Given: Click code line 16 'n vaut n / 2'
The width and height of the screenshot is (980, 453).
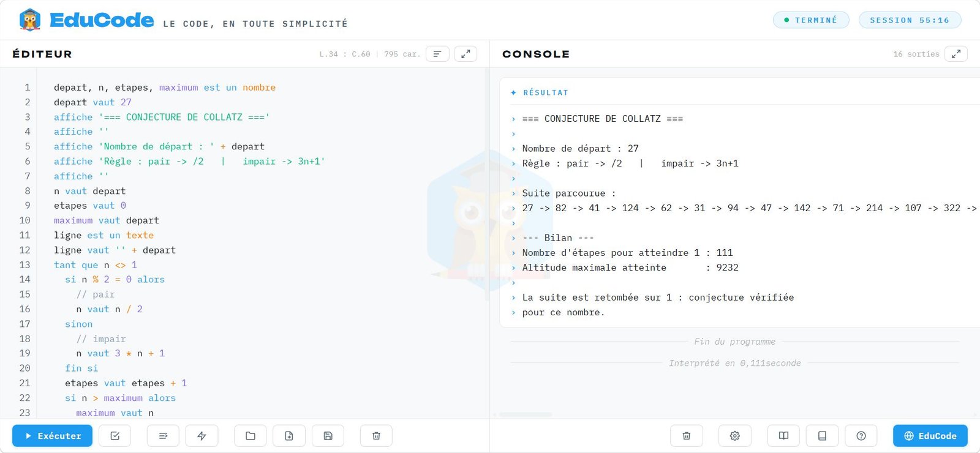Looking at the screenshot, I should point(110,309).
